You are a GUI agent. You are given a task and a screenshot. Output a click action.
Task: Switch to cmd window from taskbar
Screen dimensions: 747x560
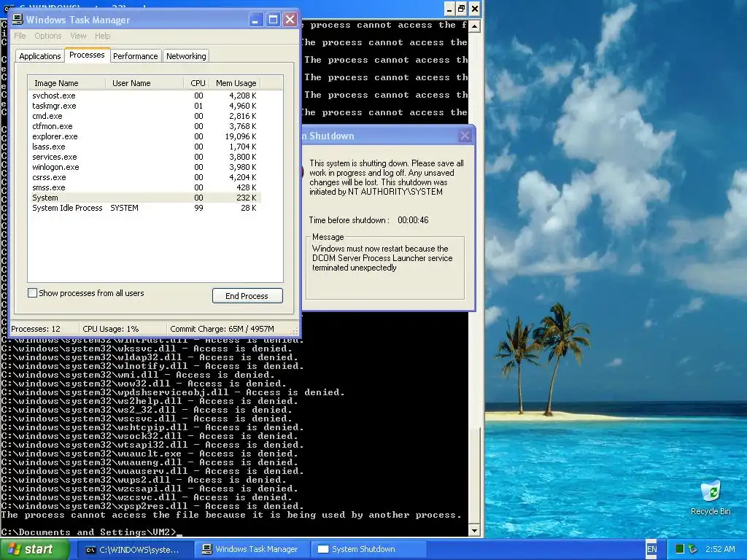point(135,550)
